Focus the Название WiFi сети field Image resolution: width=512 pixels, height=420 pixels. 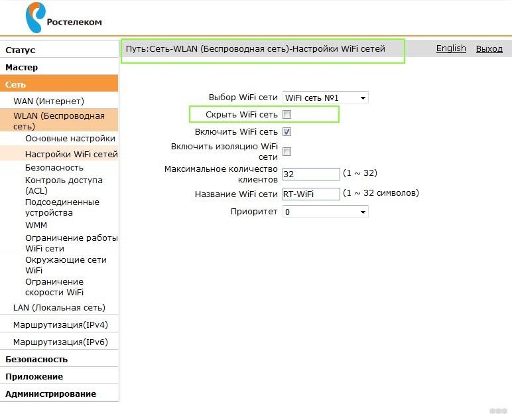pyautogui.click(x=311, y=194)
